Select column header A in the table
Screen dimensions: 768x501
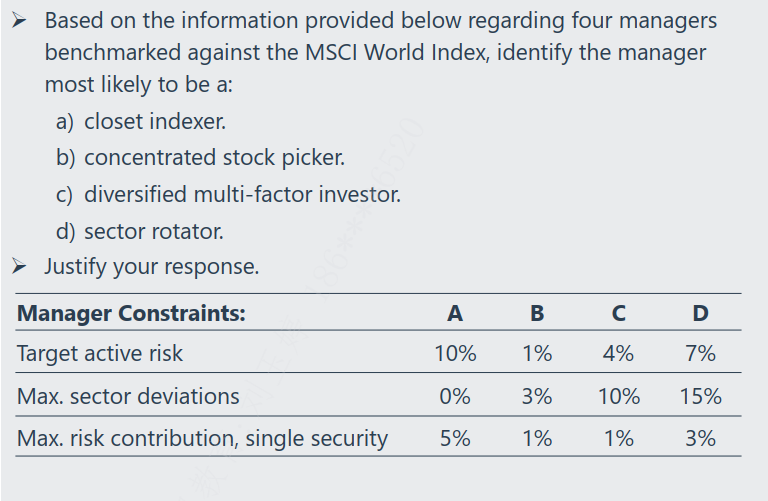coord(455,313)
